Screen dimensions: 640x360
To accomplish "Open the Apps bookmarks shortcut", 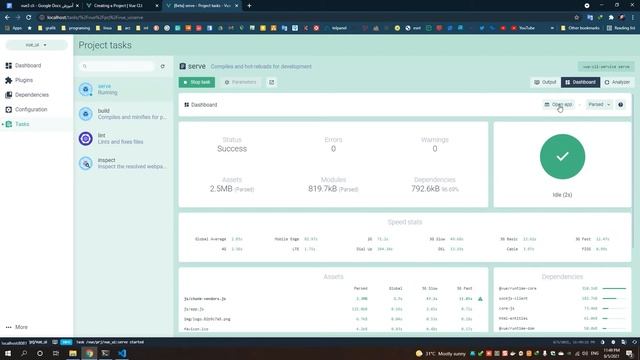I will tap(13, 28).
